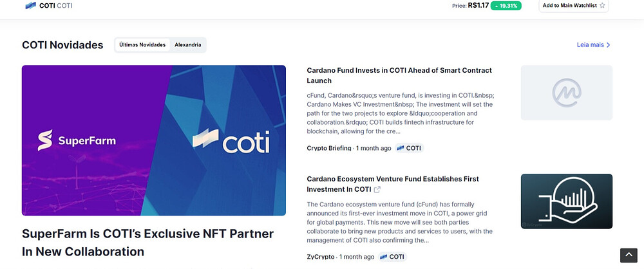Click COTI tag icon under ZyCrypto article

point(384,257)
